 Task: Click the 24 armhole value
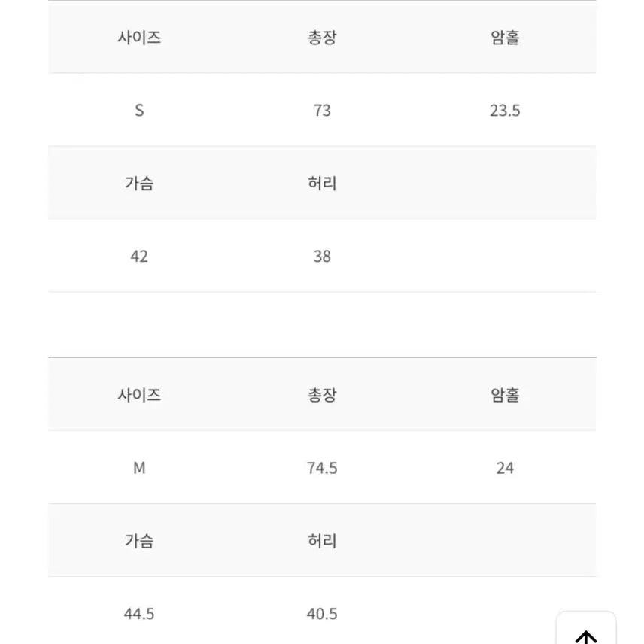point(505,468)
